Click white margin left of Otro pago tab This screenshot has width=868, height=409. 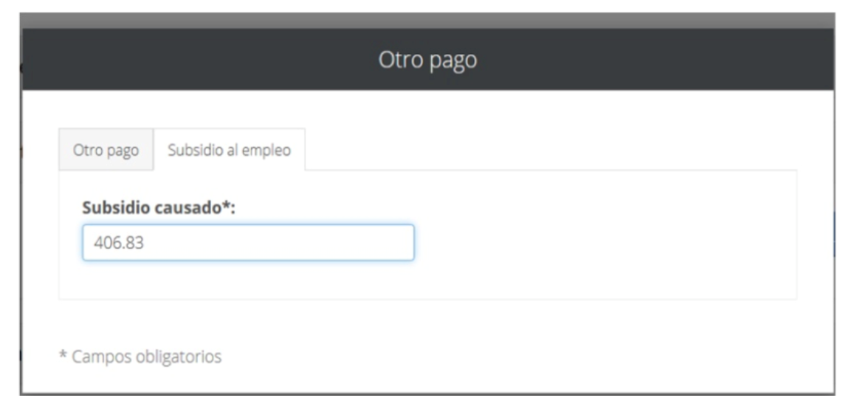coord(41,150)
